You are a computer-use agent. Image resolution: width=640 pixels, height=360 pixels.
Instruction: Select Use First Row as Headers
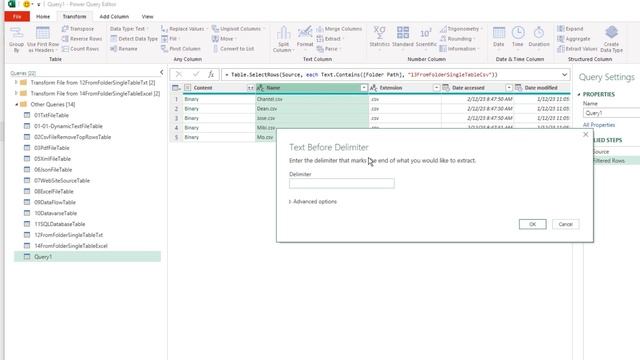pyautogui.click(x=43, y=39)
